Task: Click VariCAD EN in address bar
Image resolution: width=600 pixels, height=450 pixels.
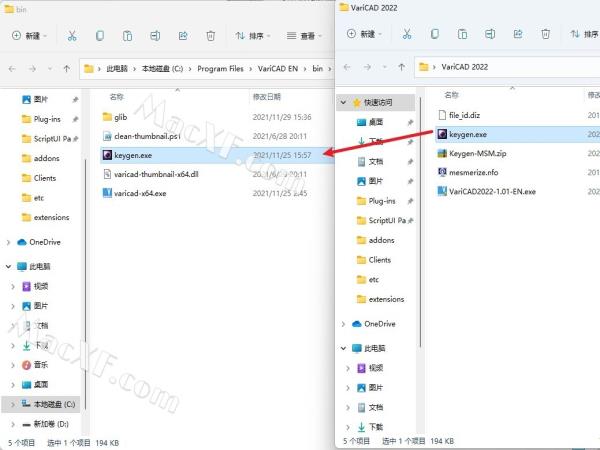Action: tap(278, 69)
